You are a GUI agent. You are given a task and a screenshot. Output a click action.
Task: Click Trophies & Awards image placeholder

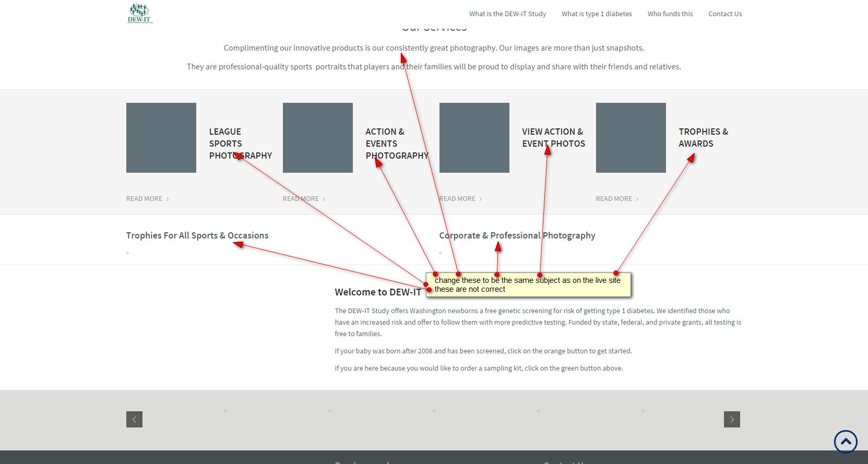click(x=631, y=138)
